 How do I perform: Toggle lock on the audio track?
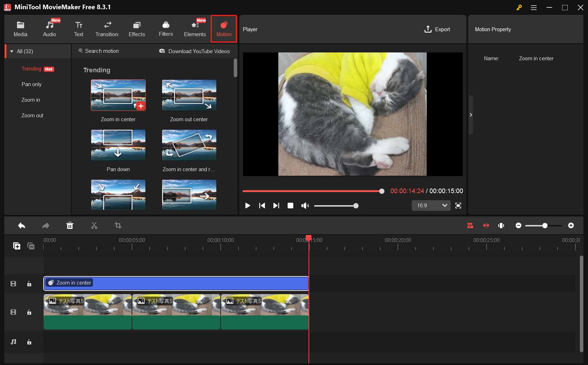click(x=29, y=342)
